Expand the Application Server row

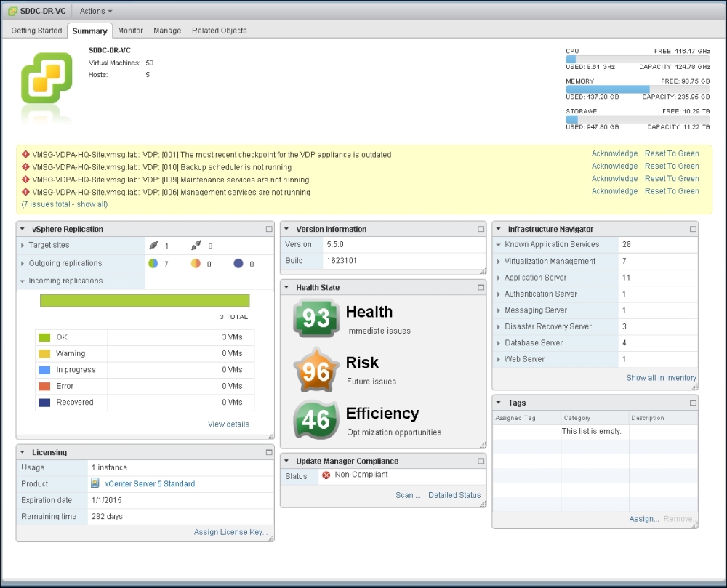(499, 278)
